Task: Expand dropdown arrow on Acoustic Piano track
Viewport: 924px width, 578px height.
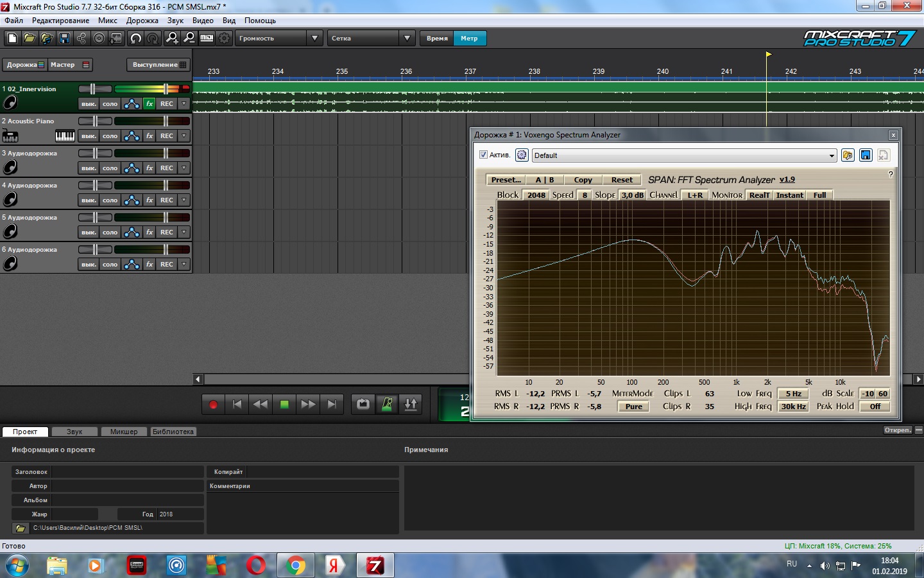Action: tap(184, 136)
